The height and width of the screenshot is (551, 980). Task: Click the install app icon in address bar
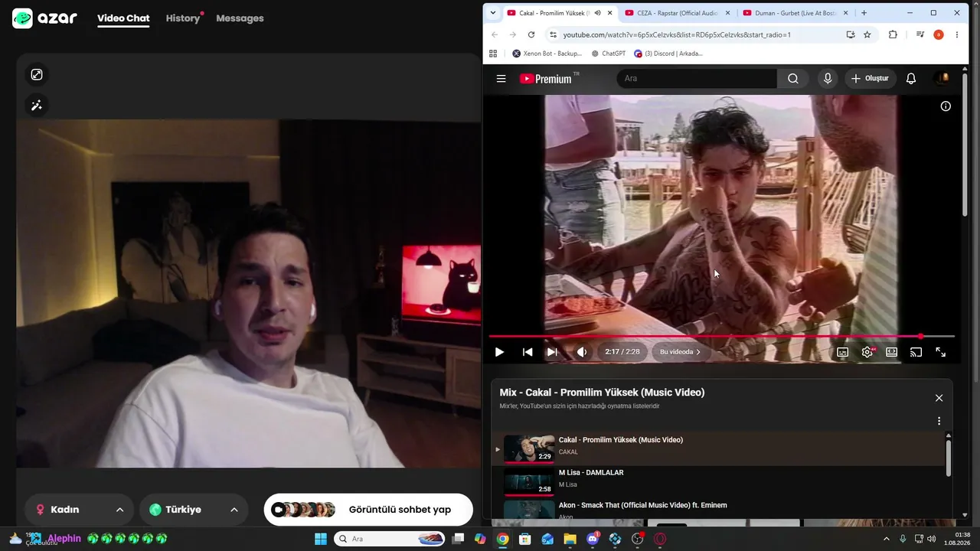click(851, 34)
